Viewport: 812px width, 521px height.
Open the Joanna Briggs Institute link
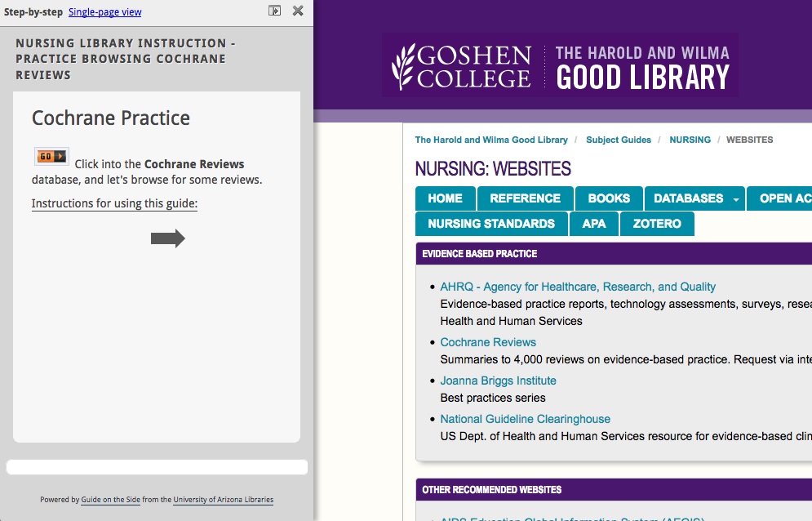pos(498,381)
